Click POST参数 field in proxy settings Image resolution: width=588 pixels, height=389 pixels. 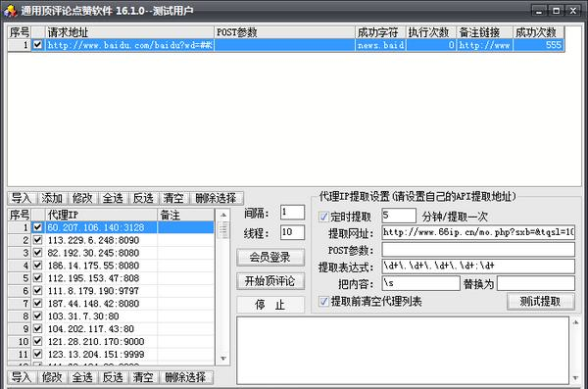pyautogui.click(x=478, y=250)
